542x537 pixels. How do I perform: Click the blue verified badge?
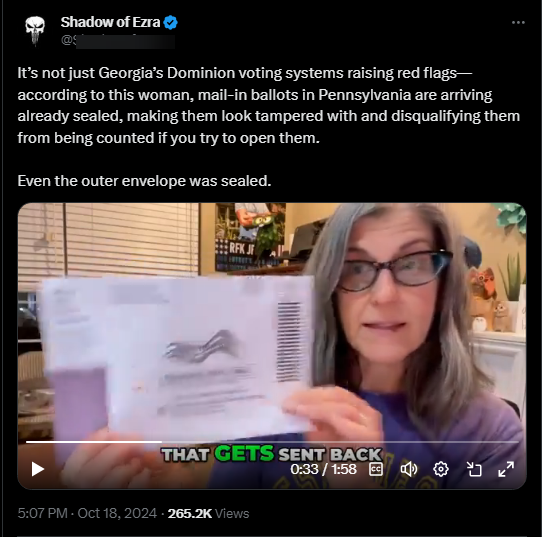[x=170, y=22]
